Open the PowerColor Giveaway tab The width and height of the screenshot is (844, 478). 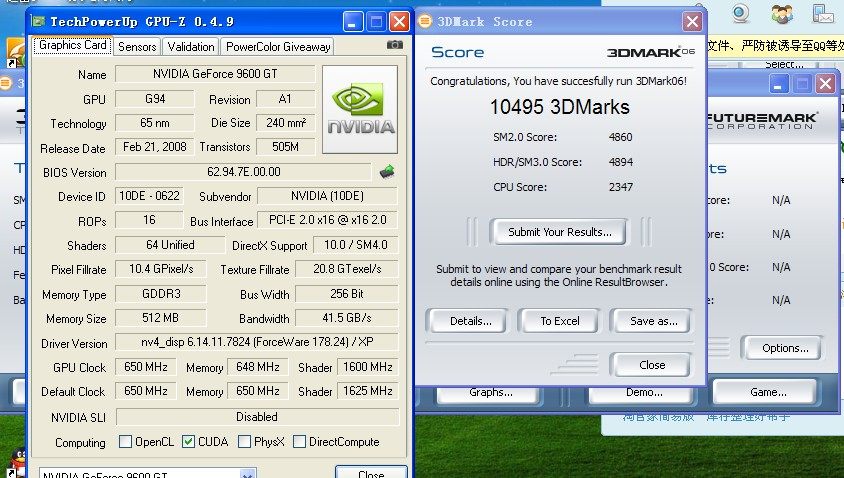point(278,46)
